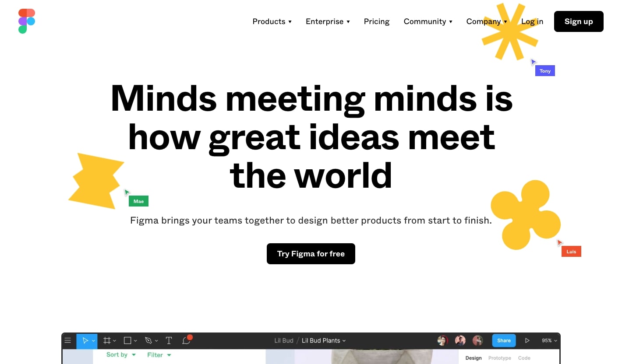Click the Figma logo in the header

27,21
